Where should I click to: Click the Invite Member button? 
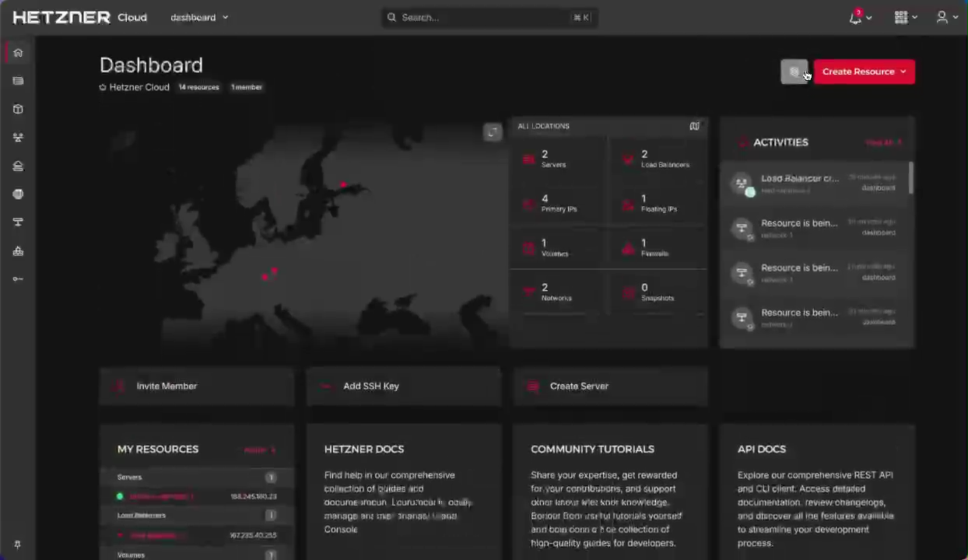[197, 387]
